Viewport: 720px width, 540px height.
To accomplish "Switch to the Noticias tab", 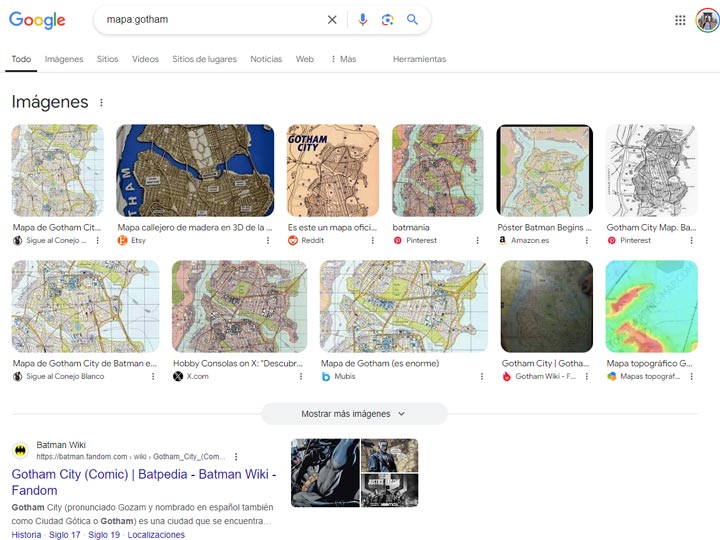I will pyautogui.click(x=266, y=59).
